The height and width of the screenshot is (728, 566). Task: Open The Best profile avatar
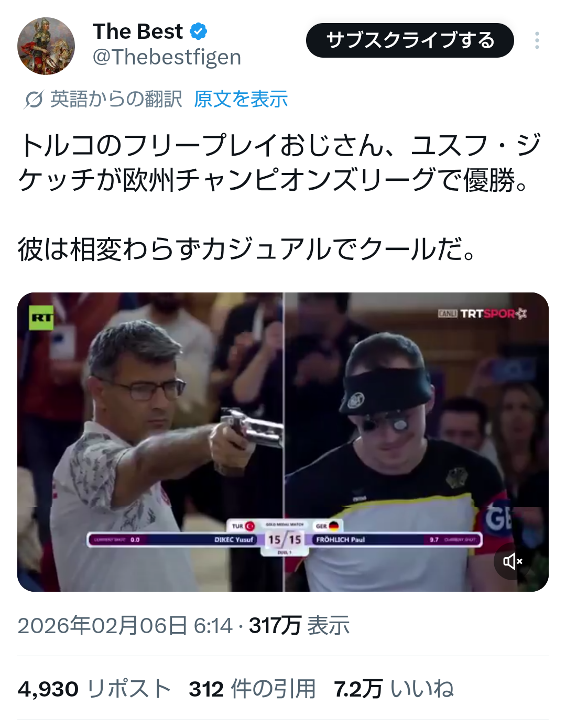click(x=46, y=46)
